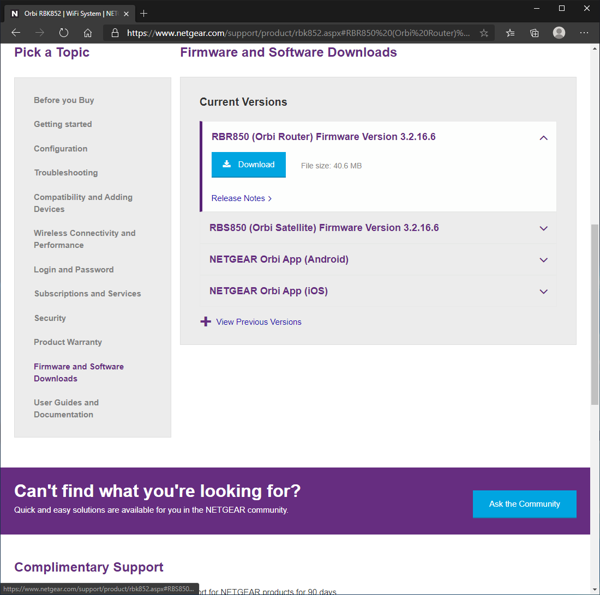Maximize the browser window

(561, 8)
